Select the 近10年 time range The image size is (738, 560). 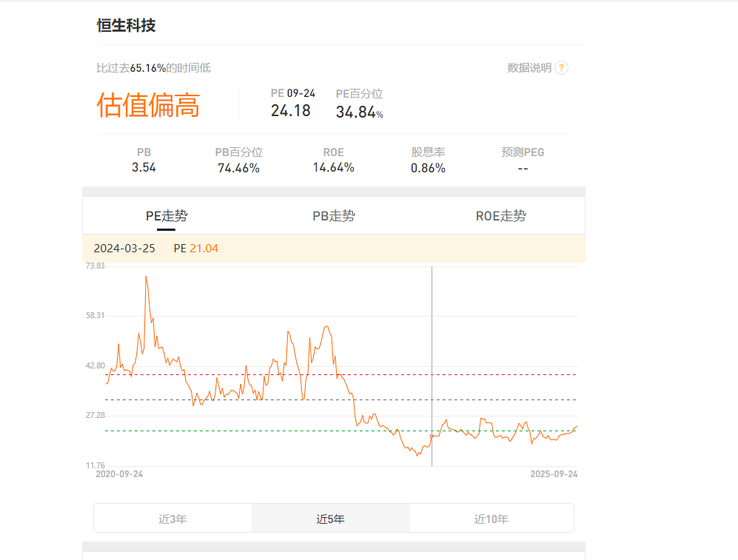coord(492,519)
